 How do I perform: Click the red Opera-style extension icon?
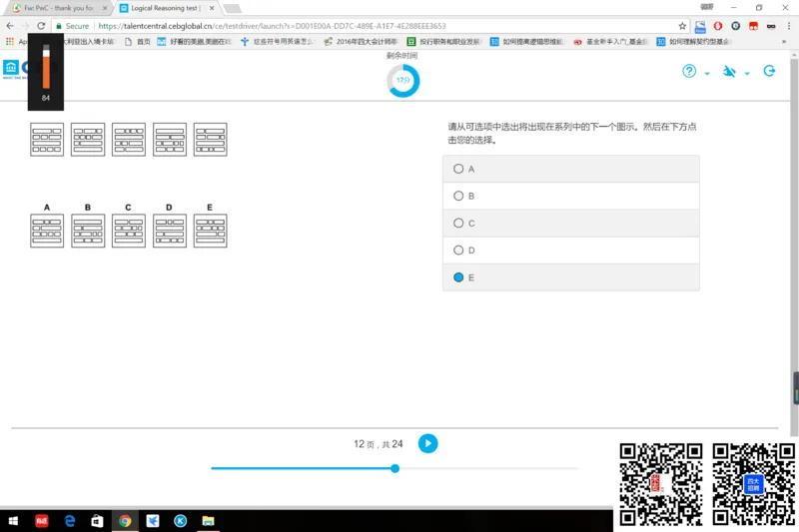point(717,26)
